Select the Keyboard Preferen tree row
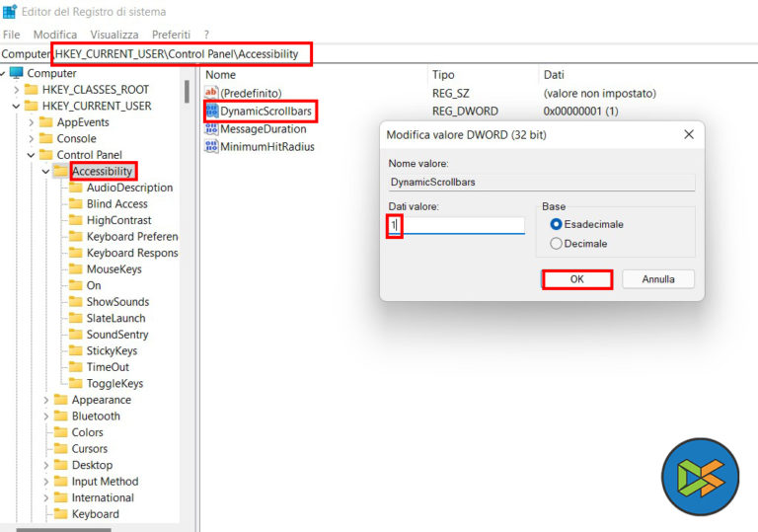 [x=132, y=237]
